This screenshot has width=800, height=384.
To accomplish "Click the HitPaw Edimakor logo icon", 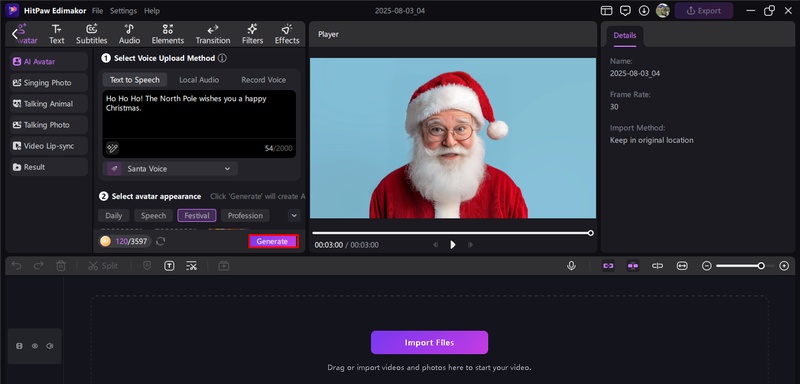I will pyautogui.click(x=12, y=10).
